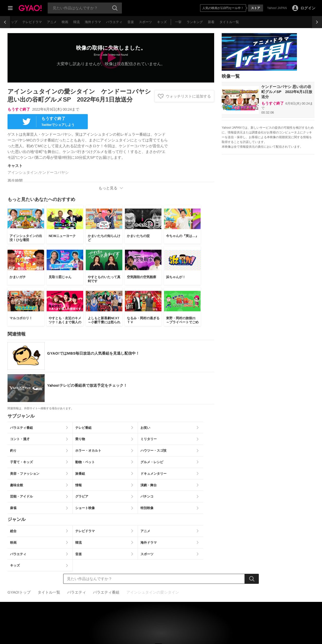Open the イッキ見 anime drama banner
Image resolution: width=322 pixels, height=644 pixels.
click(259, 52)
